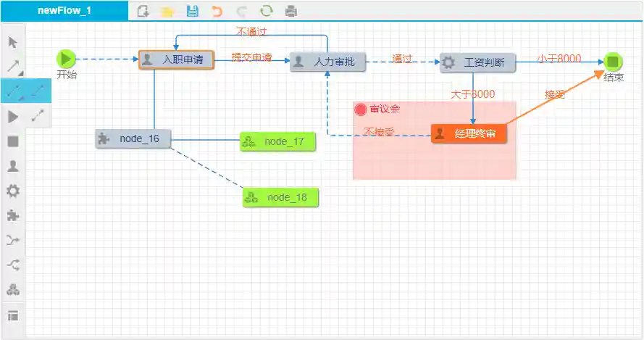Open a flow with the folder icon
Image resolution: width=644 pixels, height=340 pixels.
[x=167, y=11]
